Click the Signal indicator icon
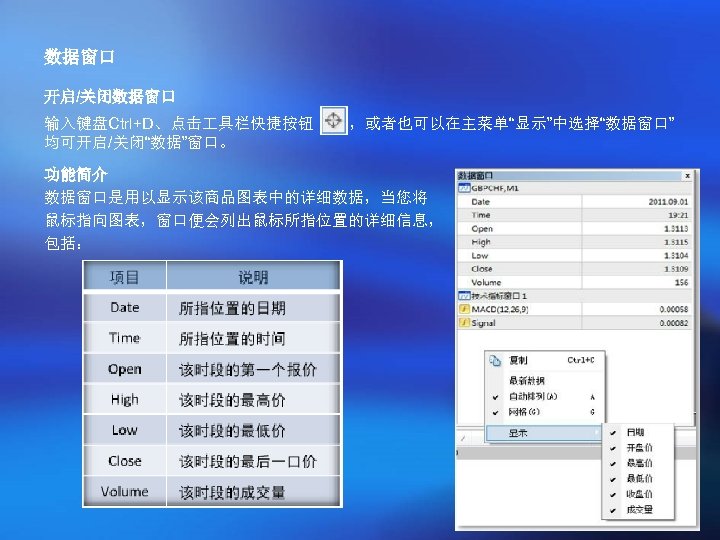The width and height of the screenshot is (720, 540). pos(464,323)
